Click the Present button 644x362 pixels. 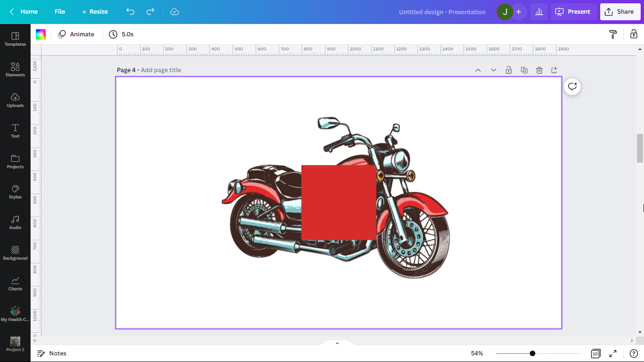[x=573, y=11]
